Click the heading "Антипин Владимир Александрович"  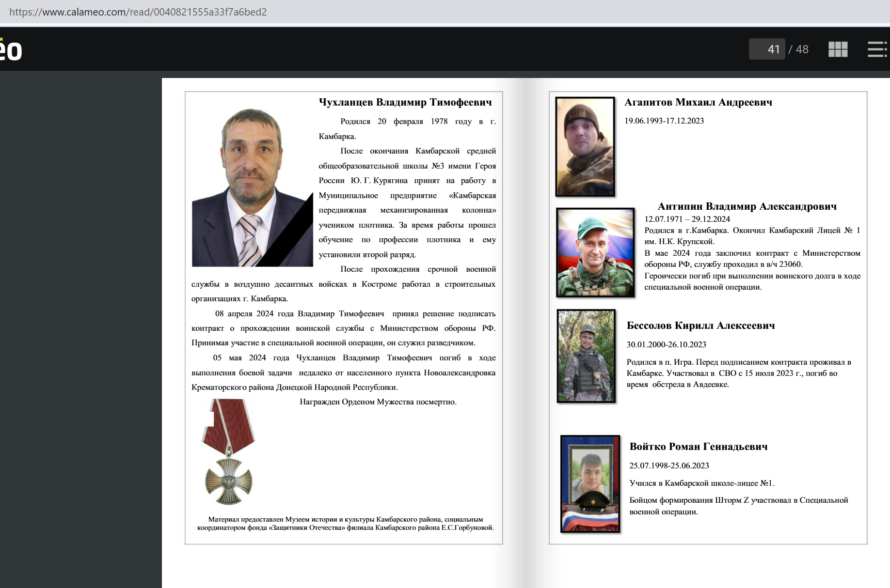click(x=747, y=206)
